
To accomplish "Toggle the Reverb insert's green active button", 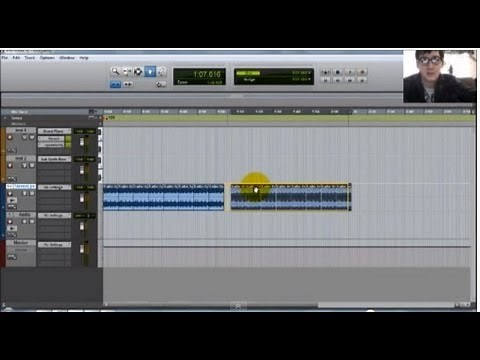I will pos(68,138).
